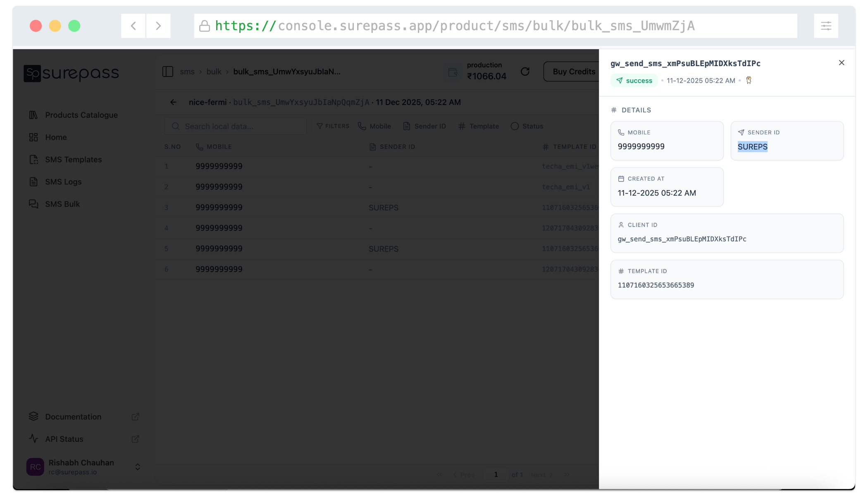Expand Rishabh Chauhan account menu
The height and width of the screenshot is (496, 868).
(x=138, y=467)
